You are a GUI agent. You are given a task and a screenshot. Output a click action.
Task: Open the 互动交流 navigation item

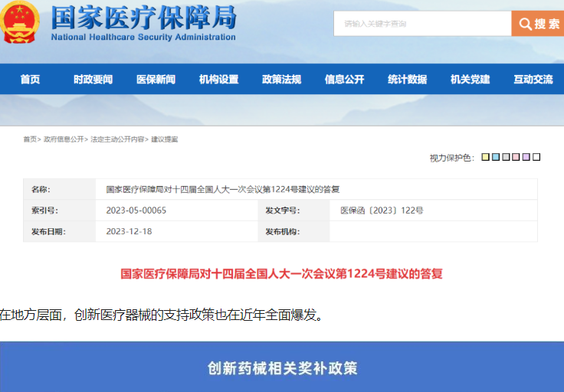tap(533, 79)
